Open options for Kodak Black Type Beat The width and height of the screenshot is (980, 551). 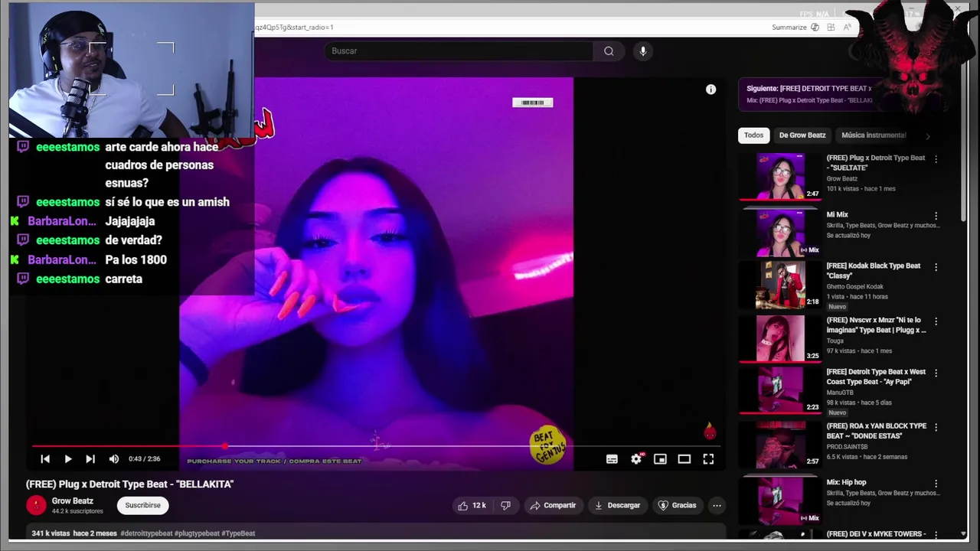(x=936, y=267)
